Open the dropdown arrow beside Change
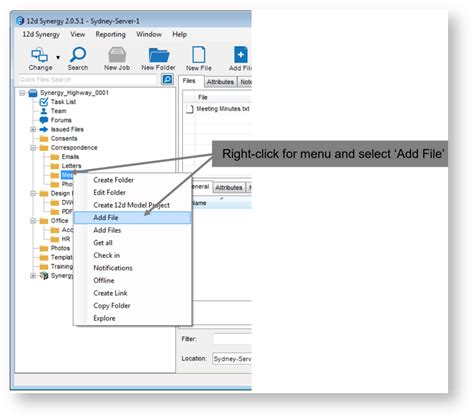The image size is (474, 419). pyautogui.click(x=58, y=57)
